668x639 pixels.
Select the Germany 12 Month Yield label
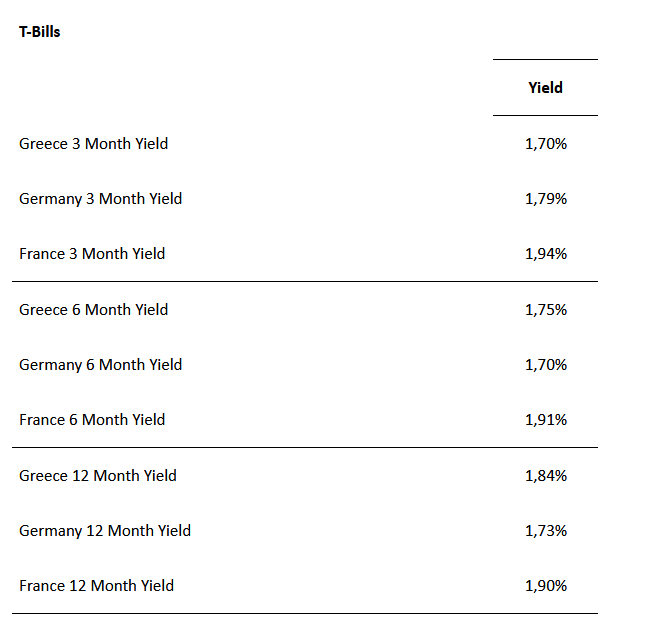[x=105, y=531]
